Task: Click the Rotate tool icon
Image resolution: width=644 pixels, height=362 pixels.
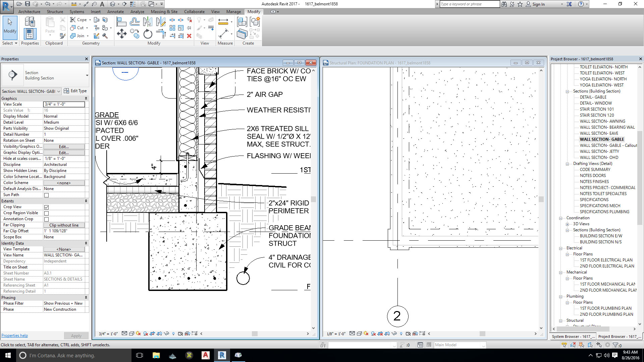Action: click(x=148, y=34)
